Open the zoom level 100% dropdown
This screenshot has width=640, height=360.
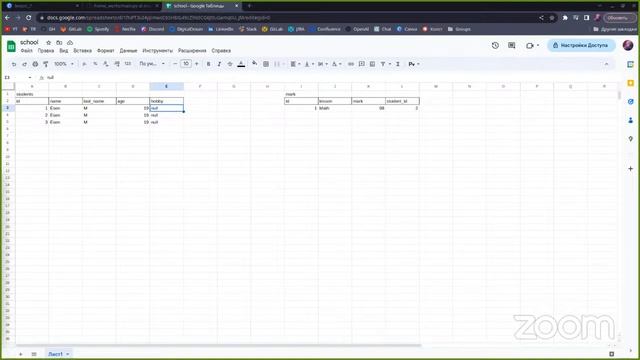point(64,64)
